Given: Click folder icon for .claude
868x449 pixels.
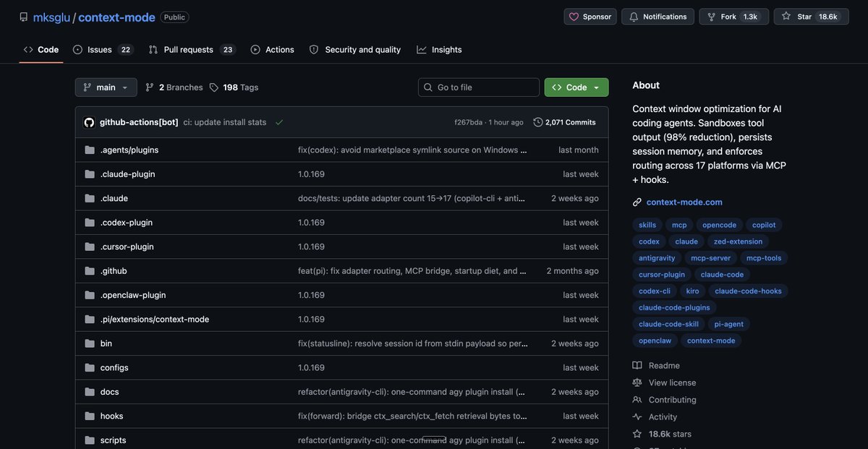Looking at the screenshot, I should (90, 198).
